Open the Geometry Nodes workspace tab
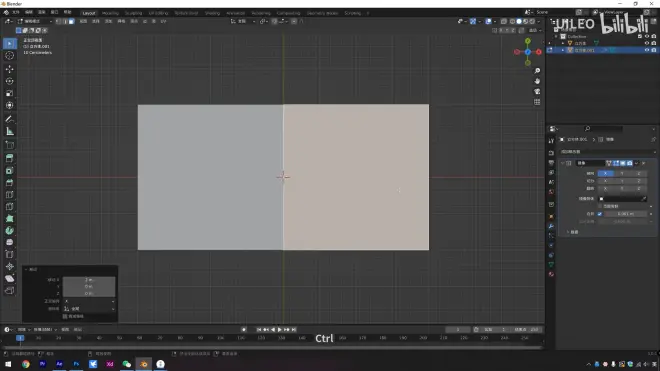The height and width of the screenshot is (371, 660). pos(322,13)
